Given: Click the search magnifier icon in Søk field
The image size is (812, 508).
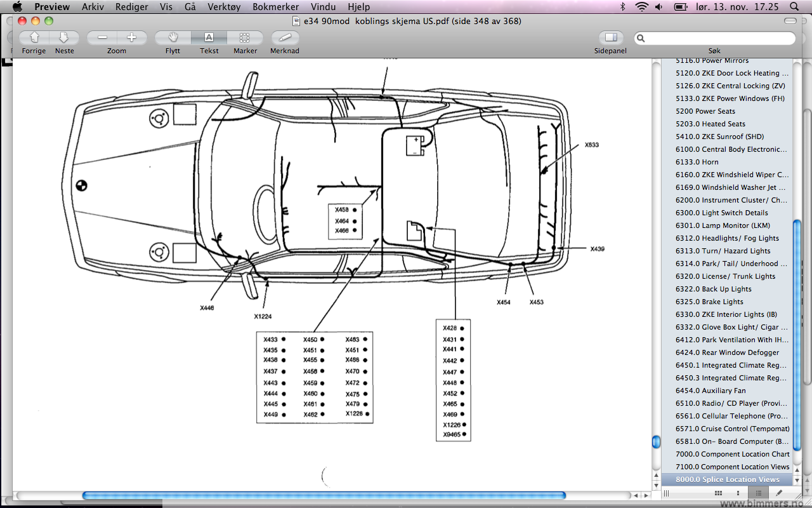Looking at the screenshot, I should (641, 39).
